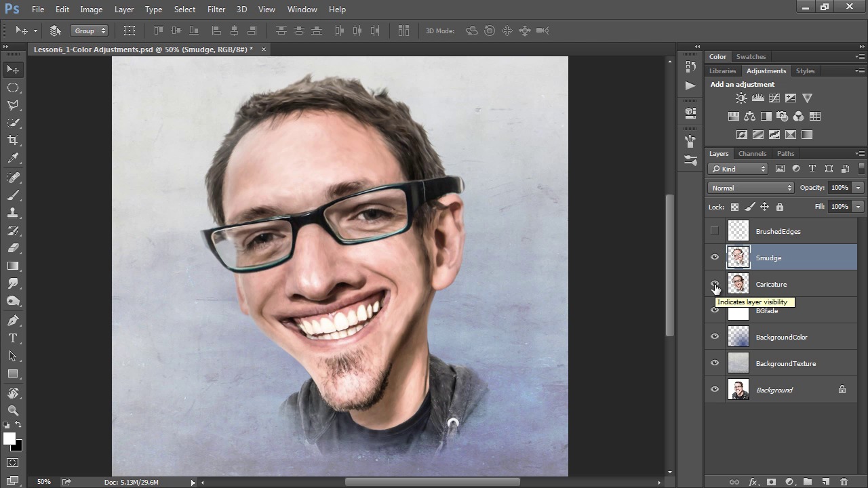Click the Brightness/Contrast adjustment icon
868x488 pixels.
[x=741, y=98]
